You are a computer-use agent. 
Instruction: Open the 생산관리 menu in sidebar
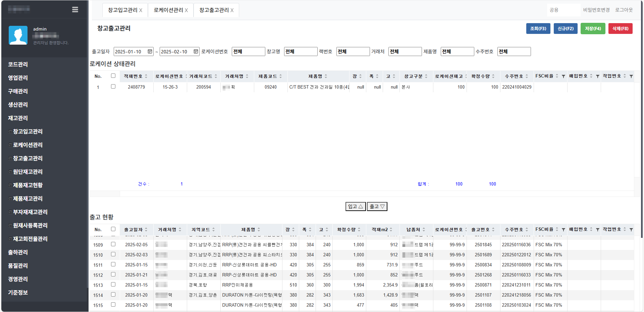[18, 105]
